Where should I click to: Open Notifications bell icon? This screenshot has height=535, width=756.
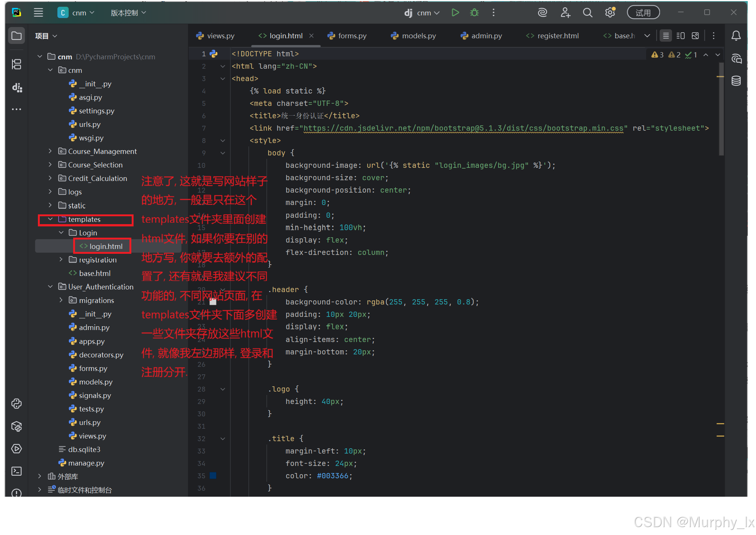(736, 36)
